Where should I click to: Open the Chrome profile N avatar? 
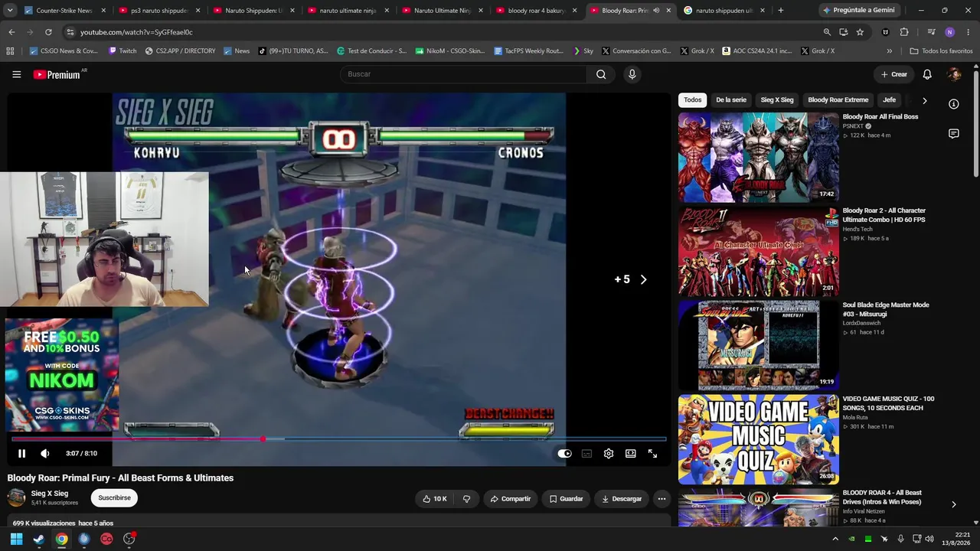(x=950, y=32)
